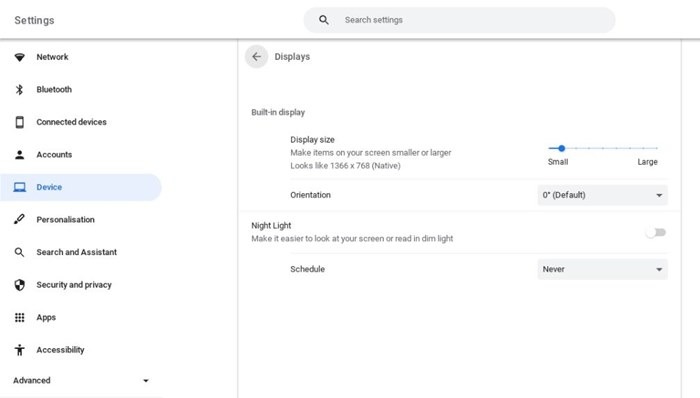Click the 'Large' slider label
The width and height of the screenshot is (700, 398).
coord(647,162)
